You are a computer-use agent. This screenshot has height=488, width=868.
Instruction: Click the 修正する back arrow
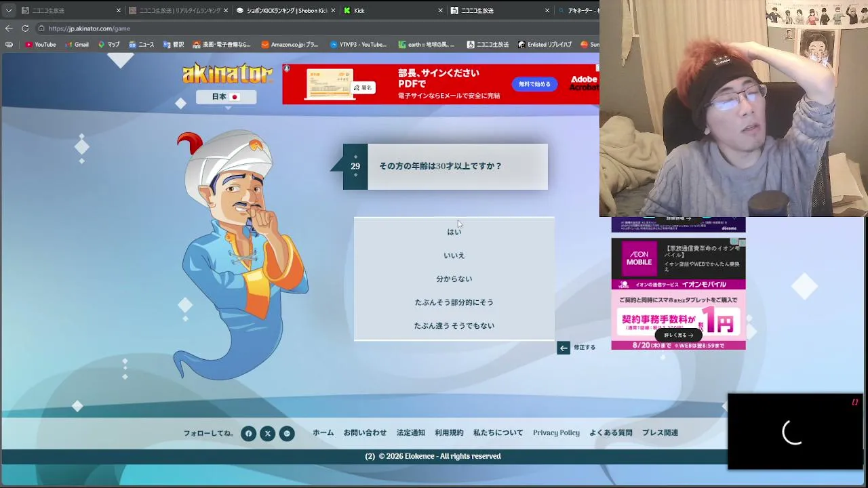pyautogui.click(x=564, y=348)
